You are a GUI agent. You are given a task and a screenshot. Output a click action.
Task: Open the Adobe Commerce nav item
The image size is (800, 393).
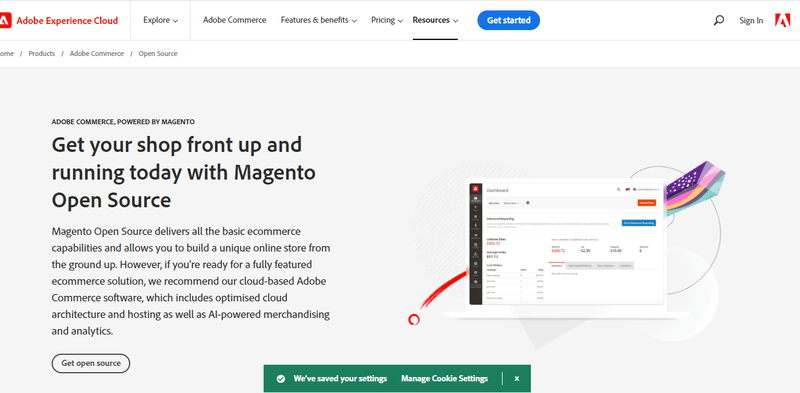[235, 20]
